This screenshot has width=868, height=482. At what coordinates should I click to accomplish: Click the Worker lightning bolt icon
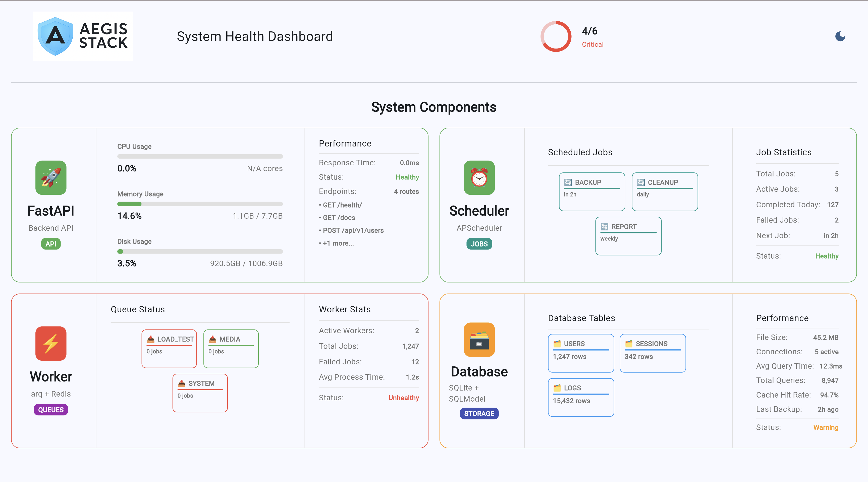pos(51,343)
